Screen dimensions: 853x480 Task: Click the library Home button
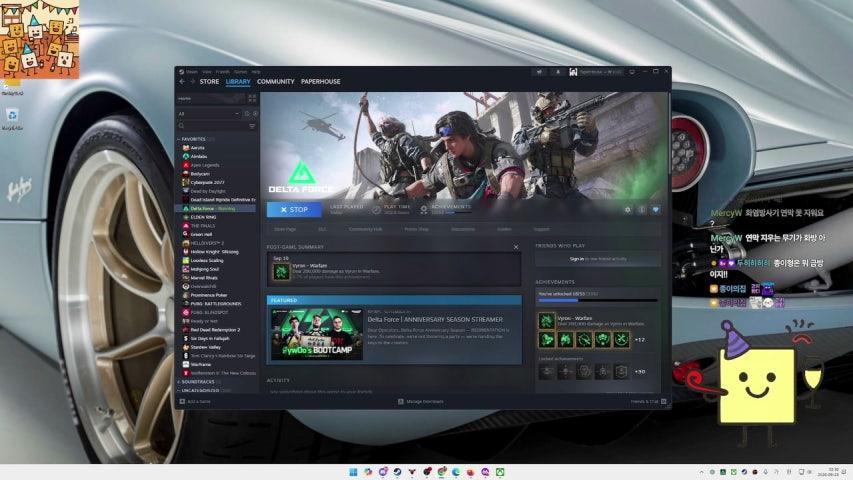[211, 99]
